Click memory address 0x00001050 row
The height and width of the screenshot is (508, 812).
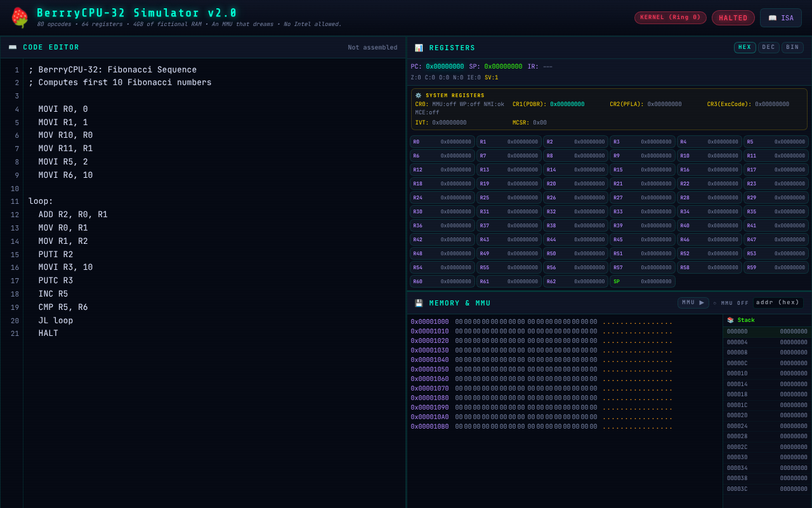click(x=565, y=370)
